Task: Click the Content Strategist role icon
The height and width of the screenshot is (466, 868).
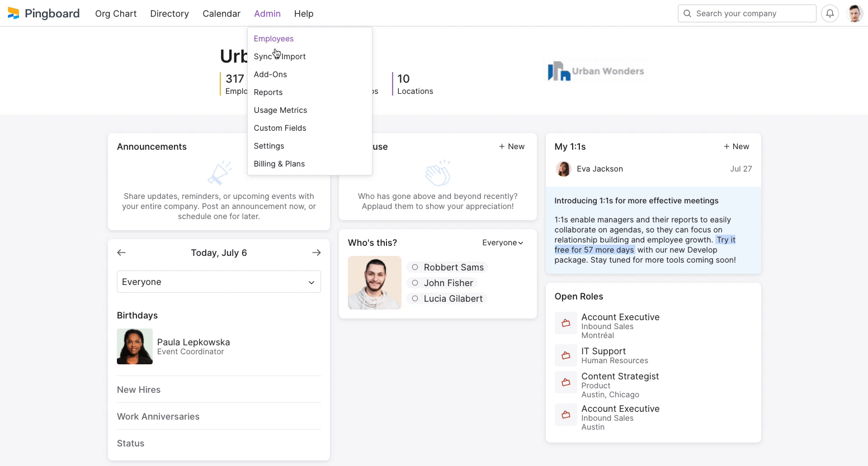Action: (565, 382)
